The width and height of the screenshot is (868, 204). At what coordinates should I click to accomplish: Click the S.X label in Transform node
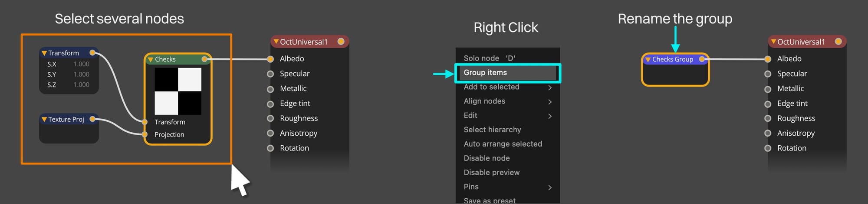pos(52,64)
